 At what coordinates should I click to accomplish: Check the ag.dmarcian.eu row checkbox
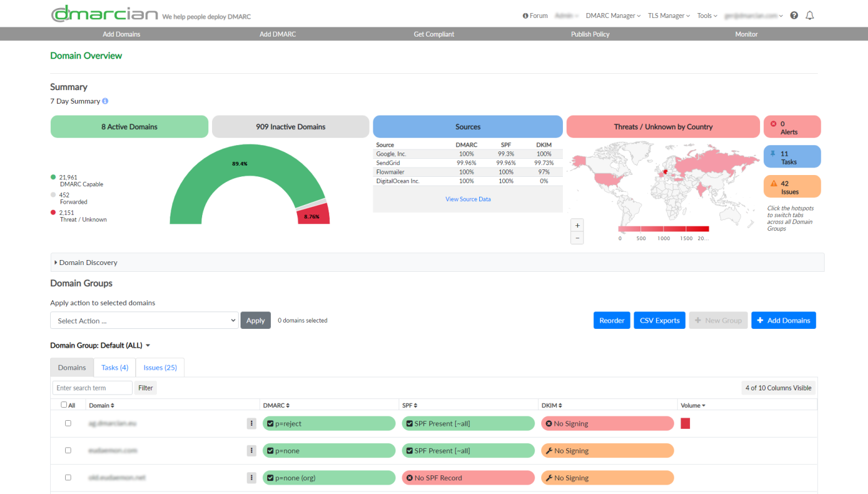pyautogui.click(x=68, y=423)
